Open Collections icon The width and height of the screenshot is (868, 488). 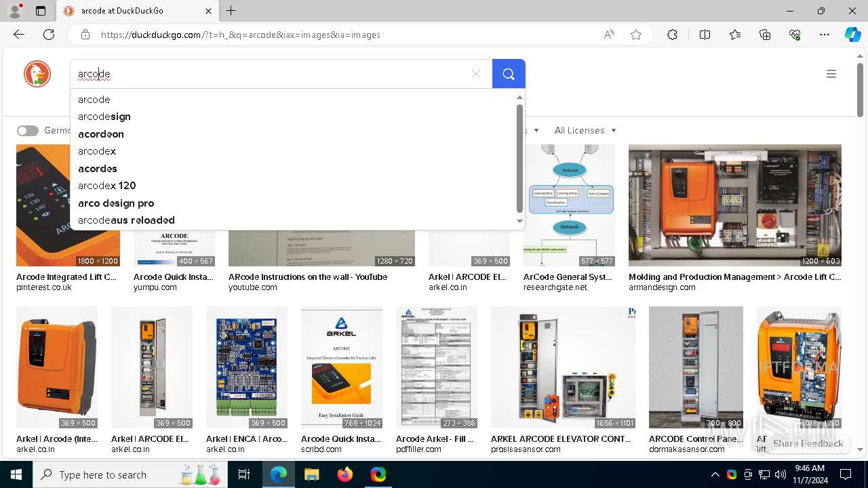click(765, 35)
